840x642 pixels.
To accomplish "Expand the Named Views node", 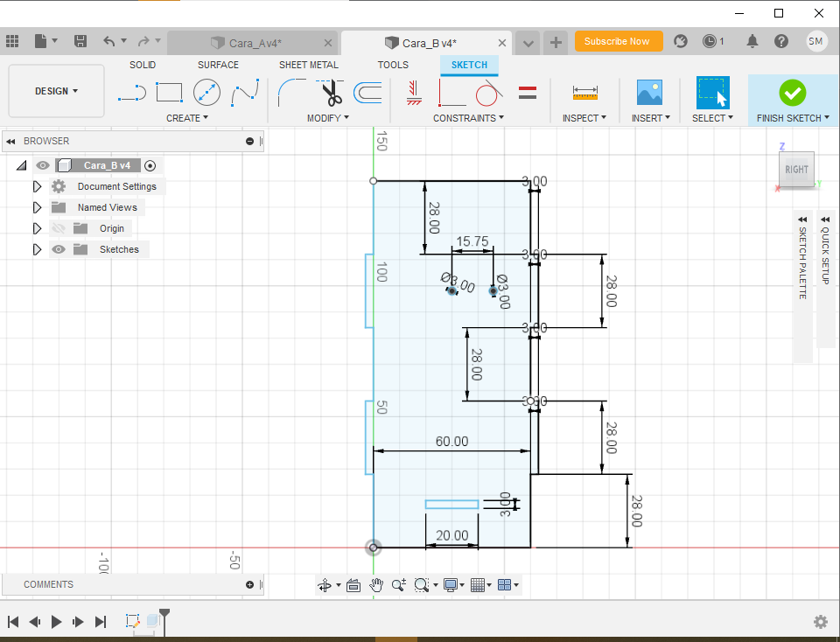I will tap(37, 207).
